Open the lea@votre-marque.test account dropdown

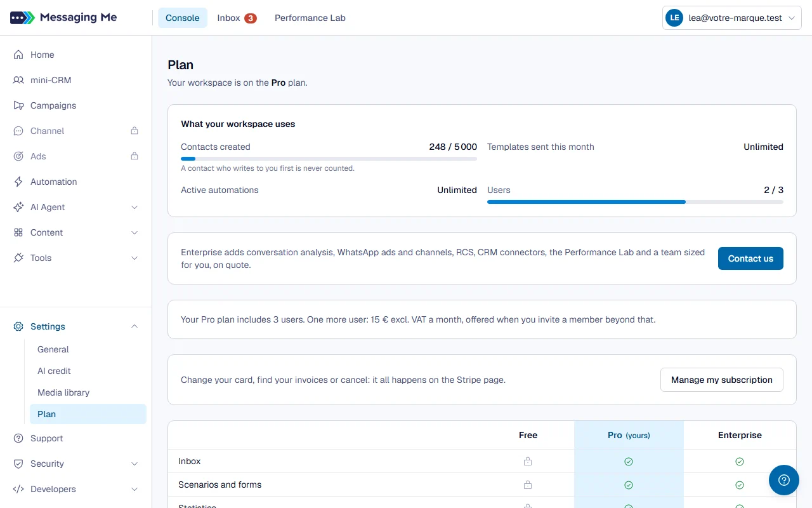[x=732, y=18]
